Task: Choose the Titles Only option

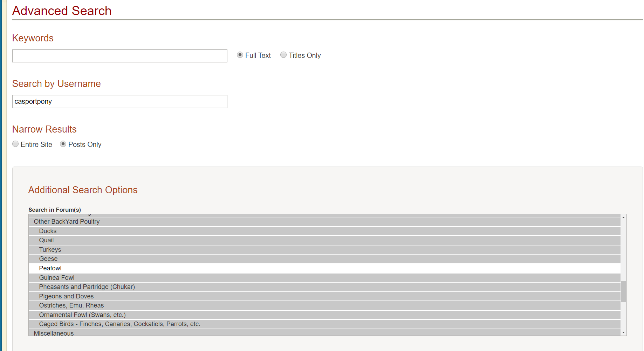Action: coord(283,55)
